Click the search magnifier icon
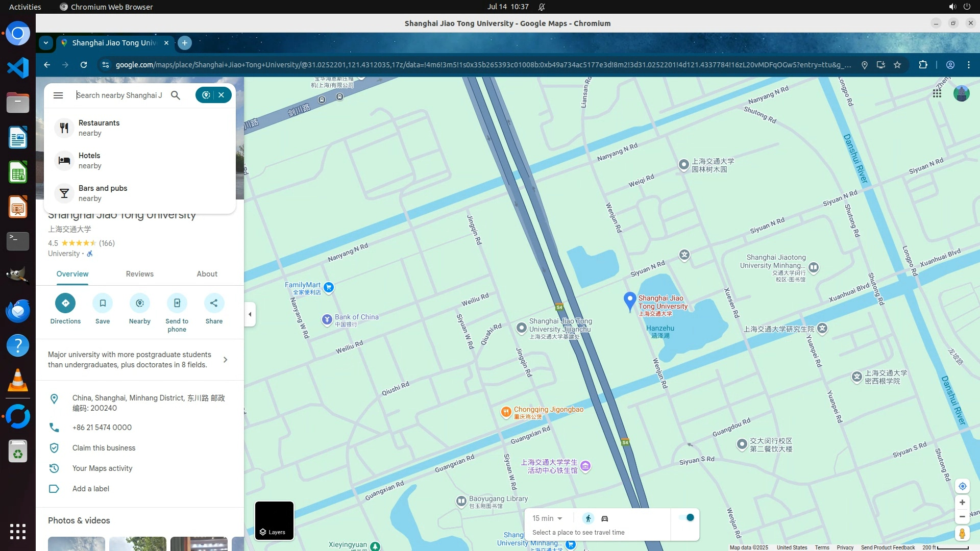The height and width of the screenshot is (551, 980). [x=176, y=95]
